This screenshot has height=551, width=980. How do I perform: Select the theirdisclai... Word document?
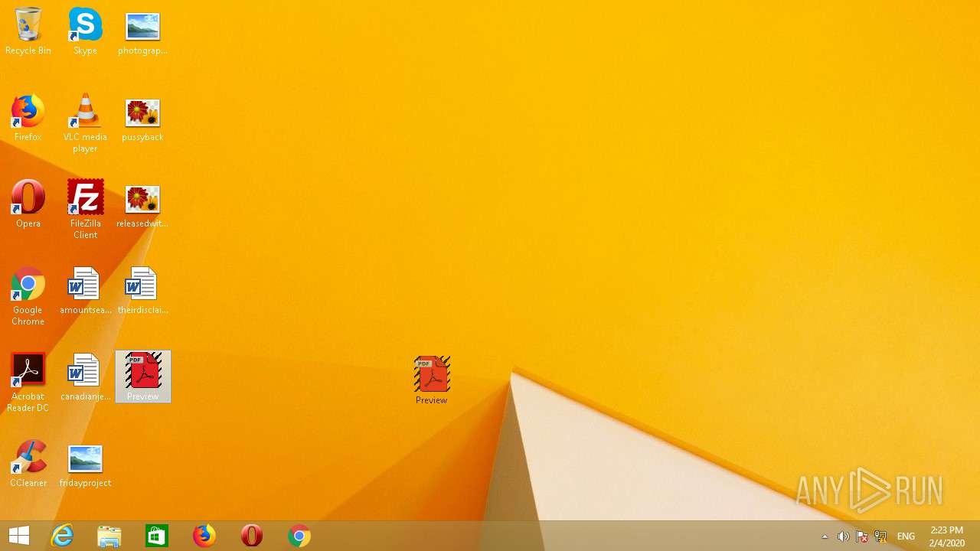tap(142, 290)
